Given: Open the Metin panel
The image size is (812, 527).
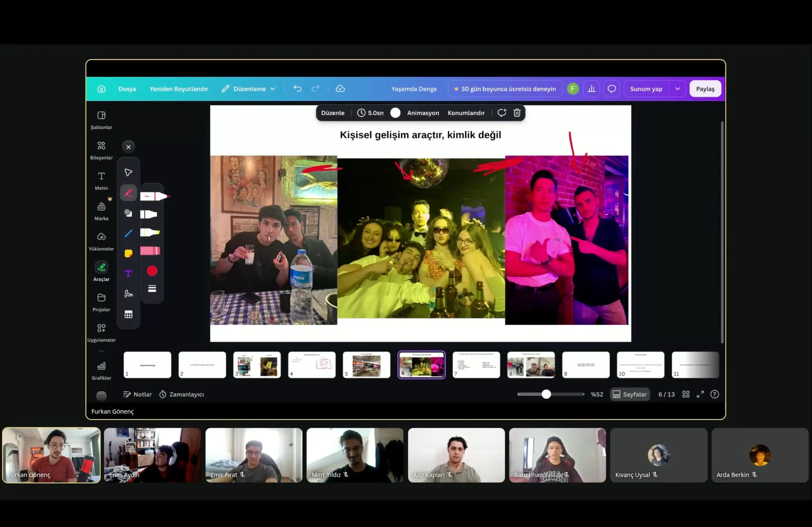Looking at the screenshot, I should pos(101,181).
